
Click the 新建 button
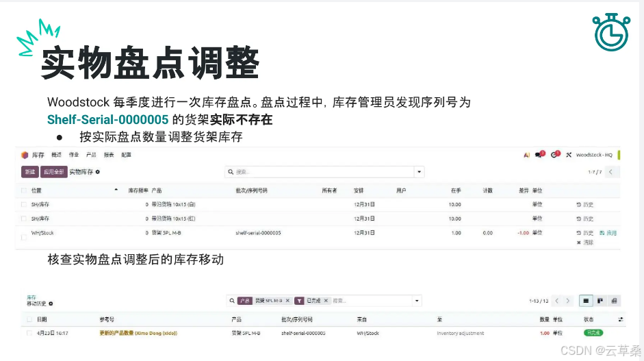click(x=30, y=172)
